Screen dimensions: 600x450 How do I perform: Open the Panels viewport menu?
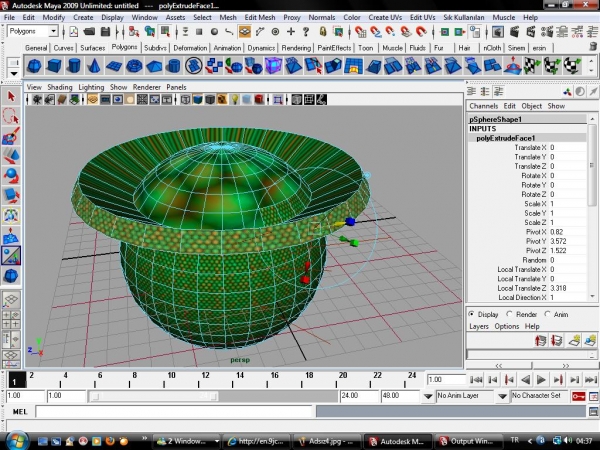[x=176, y=87]
